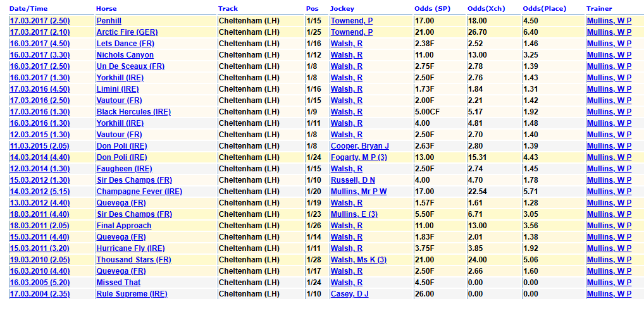Open jockey Casey, D J link

(349, 294)
